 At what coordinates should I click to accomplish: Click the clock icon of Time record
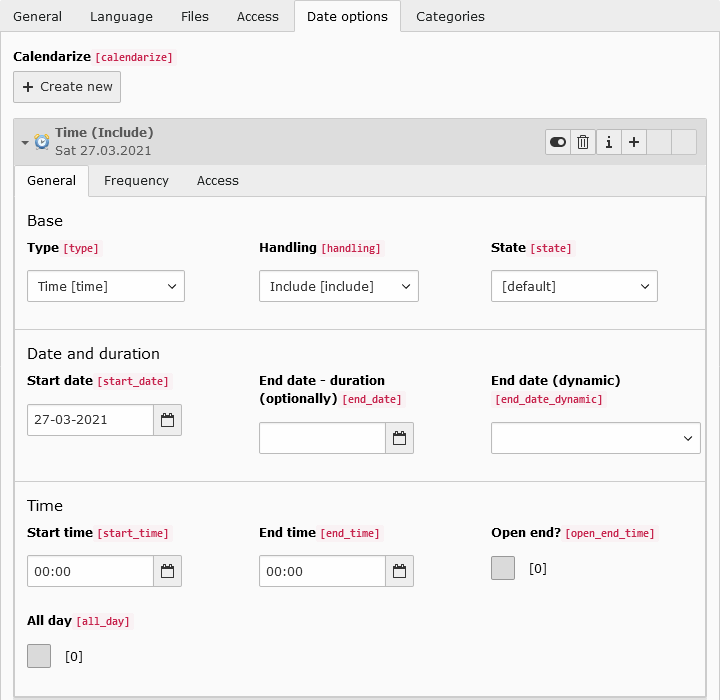coord(42,142)
